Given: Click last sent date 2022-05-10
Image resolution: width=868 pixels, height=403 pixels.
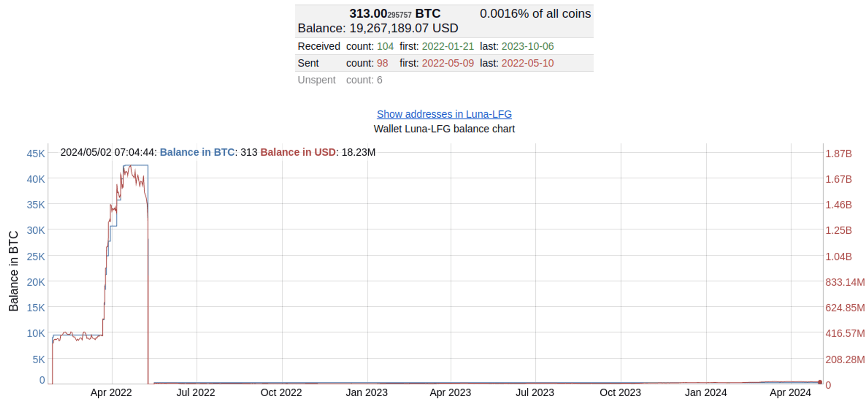Looking at the screenshot, I should click(527, 63).
